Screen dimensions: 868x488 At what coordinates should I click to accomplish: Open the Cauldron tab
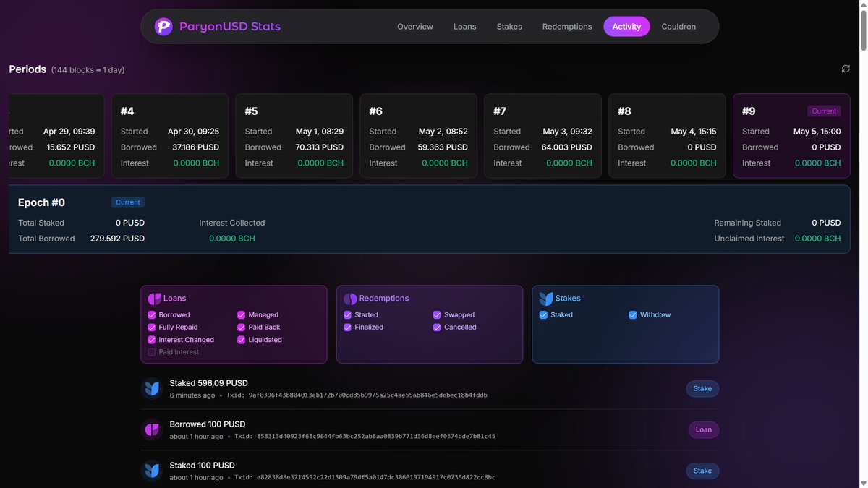tap(678, 27)
